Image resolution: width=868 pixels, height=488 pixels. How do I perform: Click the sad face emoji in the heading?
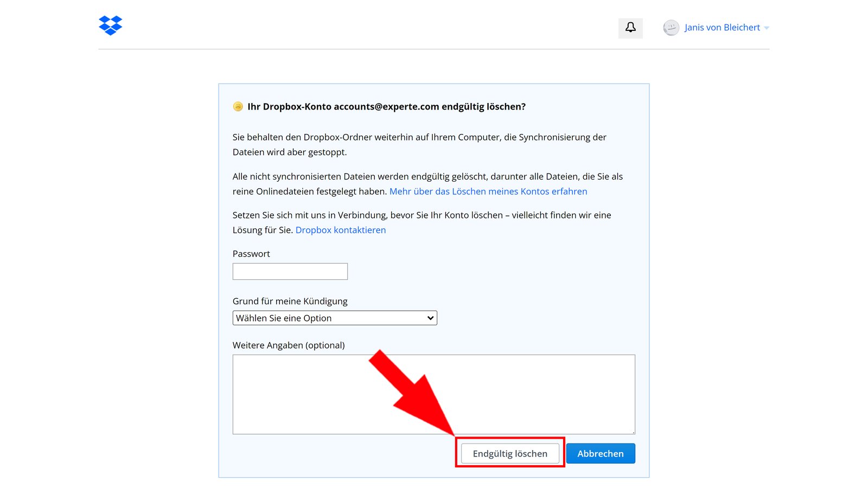(x=238, y=107)
